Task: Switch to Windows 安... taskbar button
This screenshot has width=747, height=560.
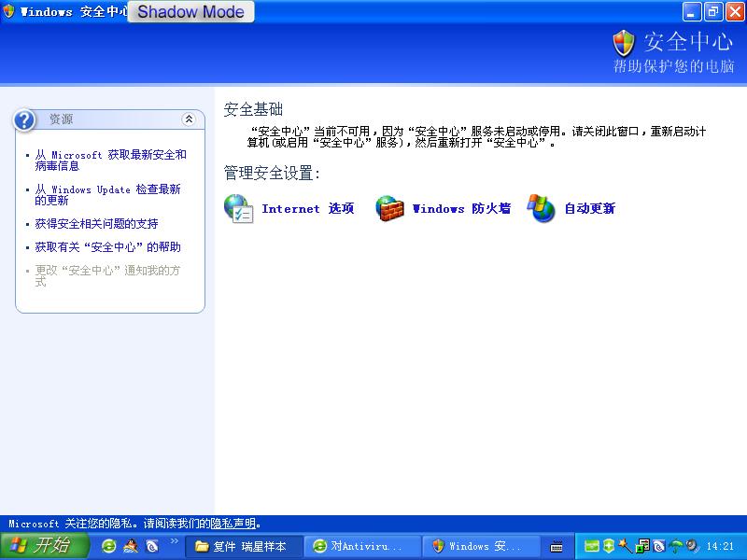Action: click(481, 546)
